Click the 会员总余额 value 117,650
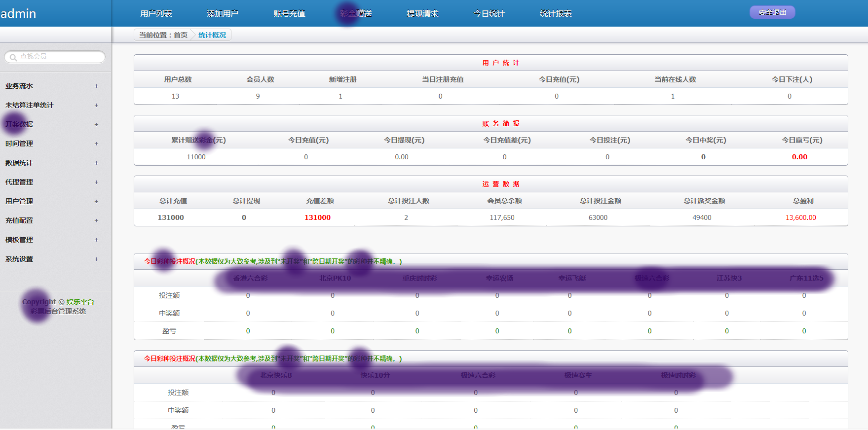This screenshot has height=430, width=868. (502, 217)
